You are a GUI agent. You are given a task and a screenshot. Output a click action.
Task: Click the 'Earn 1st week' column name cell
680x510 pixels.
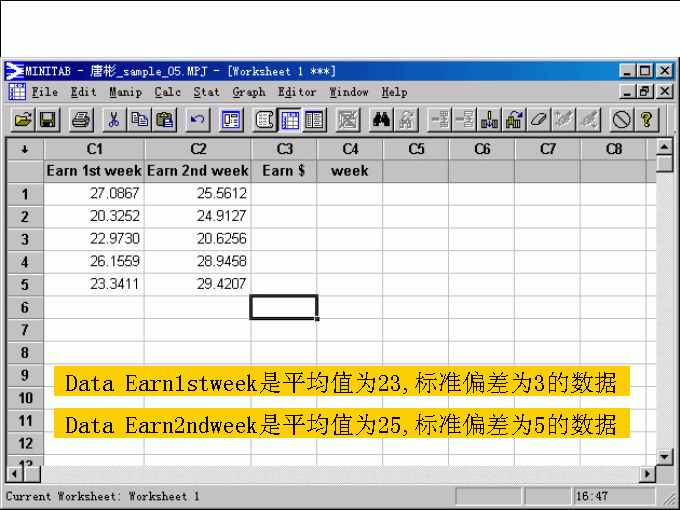click(x=94, y=171)
